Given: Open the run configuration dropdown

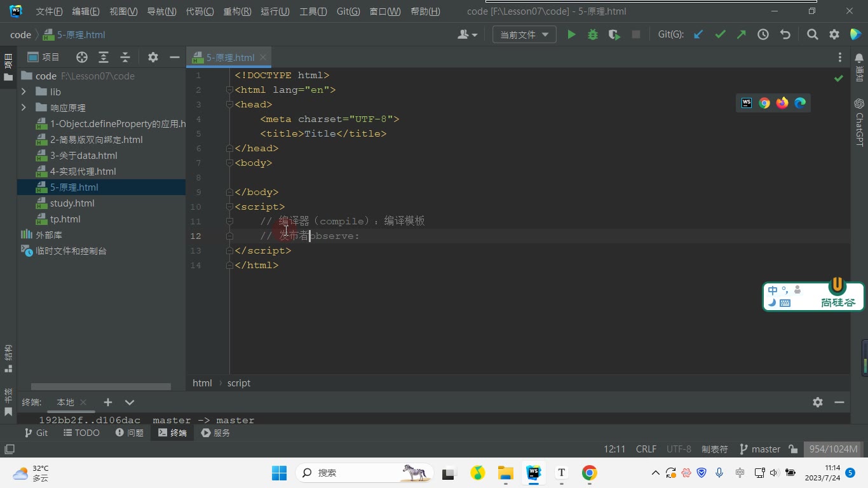Looking at the screenshot, I should pos(524,35).
